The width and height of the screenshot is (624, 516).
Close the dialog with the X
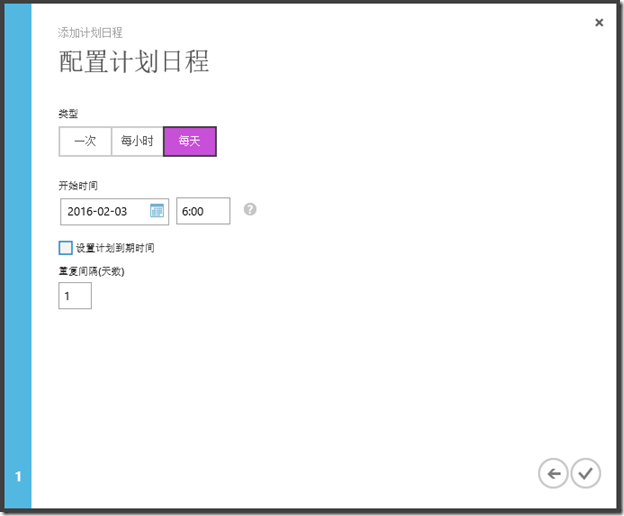click(x=599, y=23)
